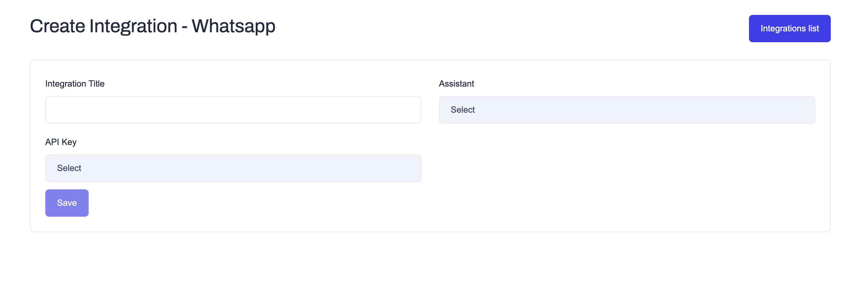Image resolution: width=868 pixels, height=298 pixels.
Task: Navigate to the Integrations list
Action: [790, 28]
